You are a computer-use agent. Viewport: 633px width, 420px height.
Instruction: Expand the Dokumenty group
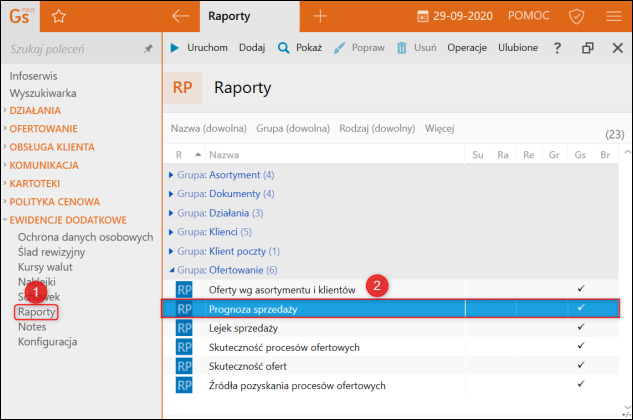coord(171,194)
